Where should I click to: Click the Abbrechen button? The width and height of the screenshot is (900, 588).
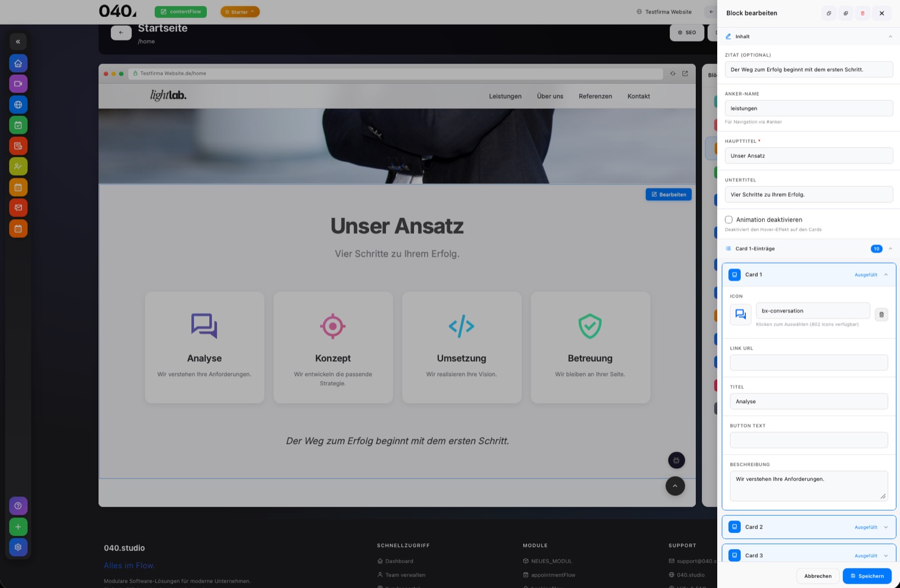(x=818, y=576)
